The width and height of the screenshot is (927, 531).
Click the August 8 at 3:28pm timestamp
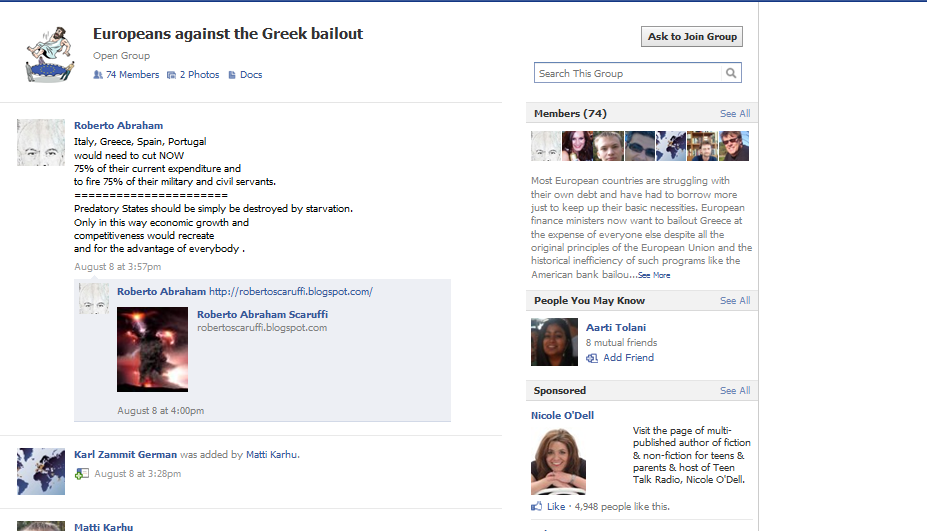pos(138,474)
